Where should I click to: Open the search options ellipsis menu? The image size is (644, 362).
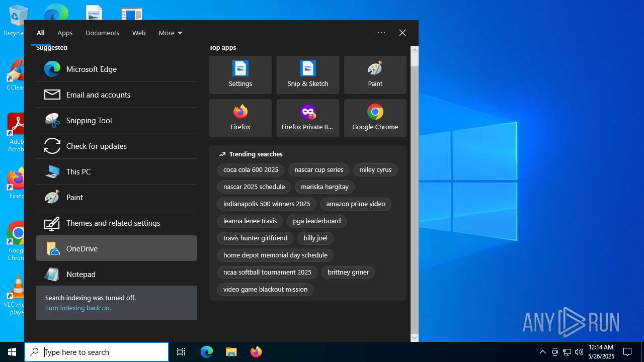coord(381,33)
